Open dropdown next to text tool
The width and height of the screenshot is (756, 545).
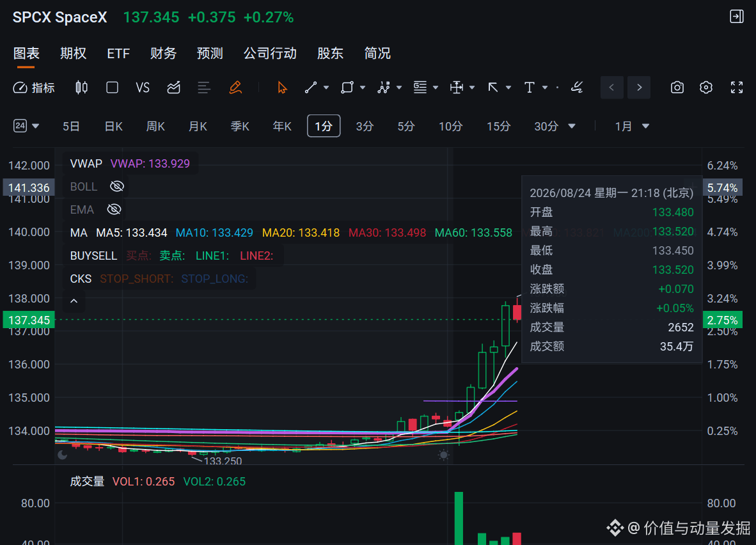(545, 88)
